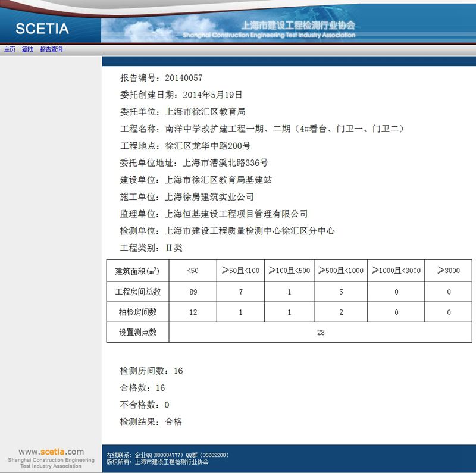Click the cell showing 12 sampled rooms
476x473 pixels.
193,312
